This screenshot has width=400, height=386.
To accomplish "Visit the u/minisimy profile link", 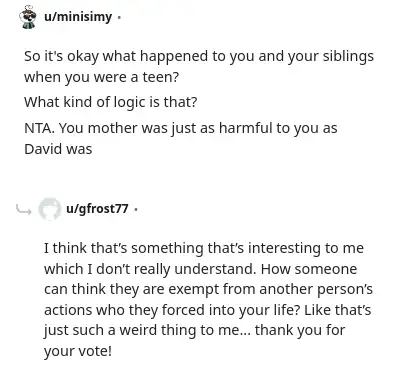I will [x=78, y=17].
